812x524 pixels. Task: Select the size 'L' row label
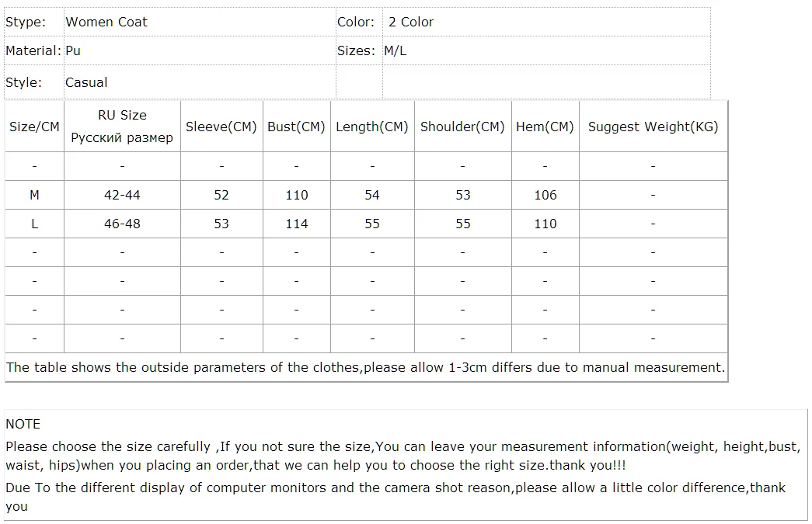tap(34, 224)
